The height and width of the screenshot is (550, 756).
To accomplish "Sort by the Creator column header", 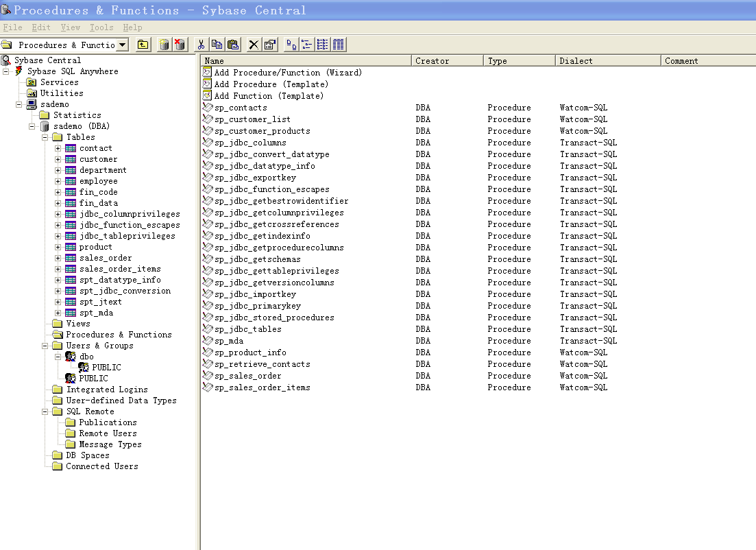I will (448, 61).
